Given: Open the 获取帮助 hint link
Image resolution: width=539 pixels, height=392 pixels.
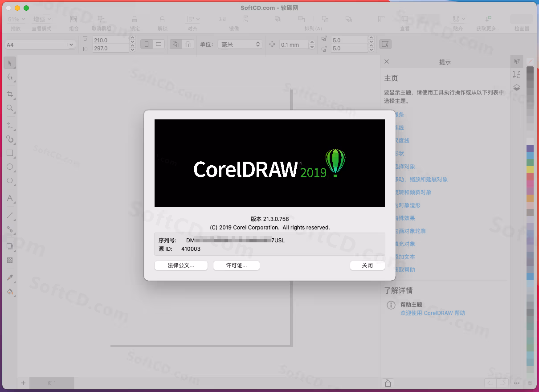Looking at the screenshot, I should (405, 269).
